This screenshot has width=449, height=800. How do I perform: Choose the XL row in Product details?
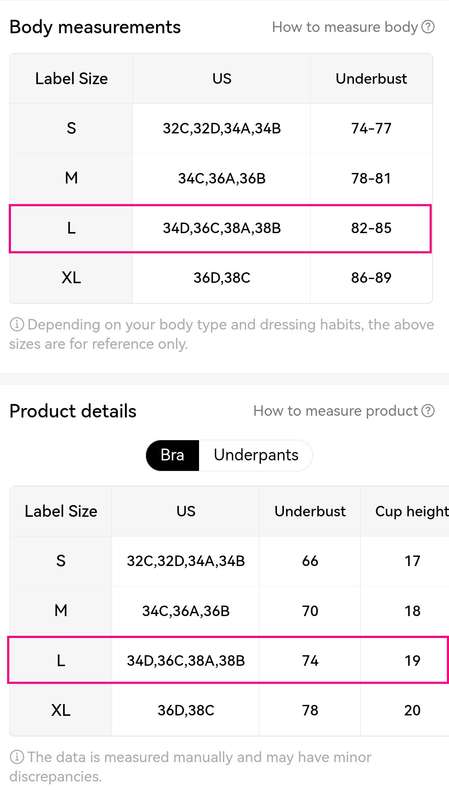point(230,710)
